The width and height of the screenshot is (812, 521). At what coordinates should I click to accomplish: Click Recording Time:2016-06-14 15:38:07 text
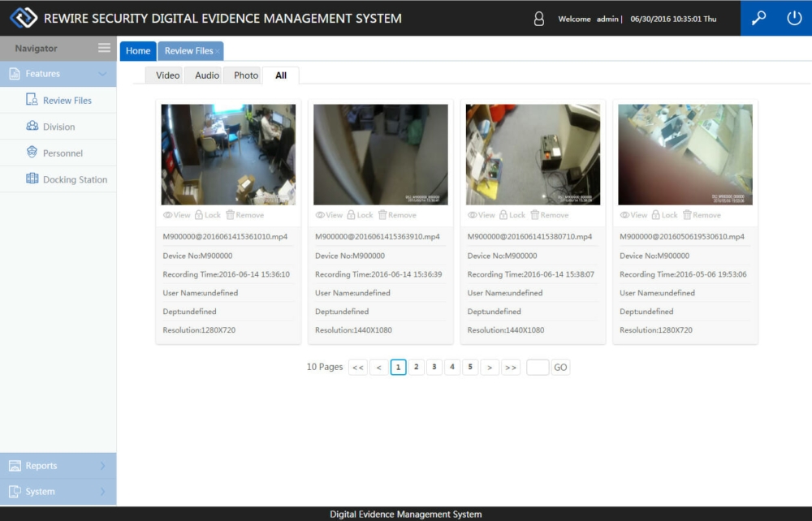[531, 274]
